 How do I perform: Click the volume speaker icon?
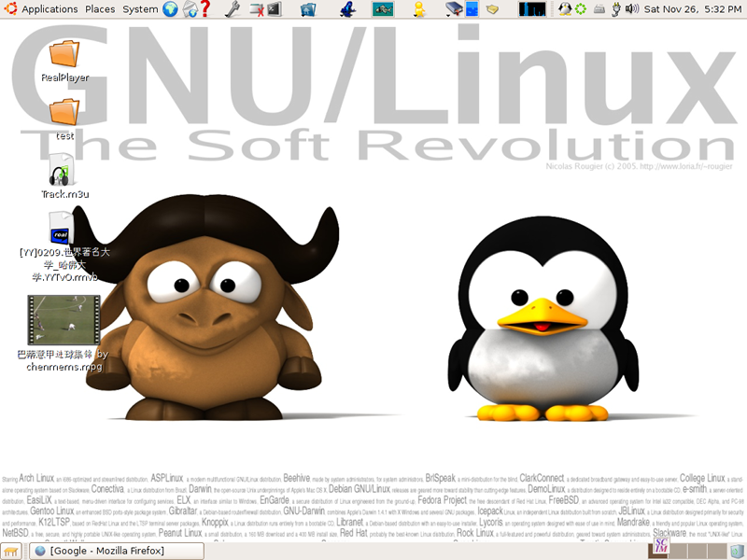[632, 8]
